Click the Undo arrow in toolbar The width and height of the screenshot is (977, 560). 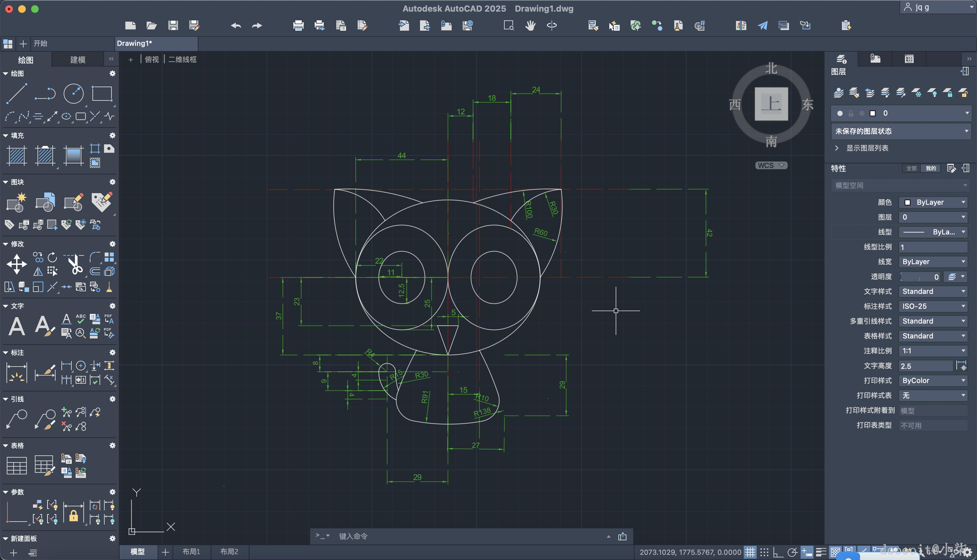point(236,26)
